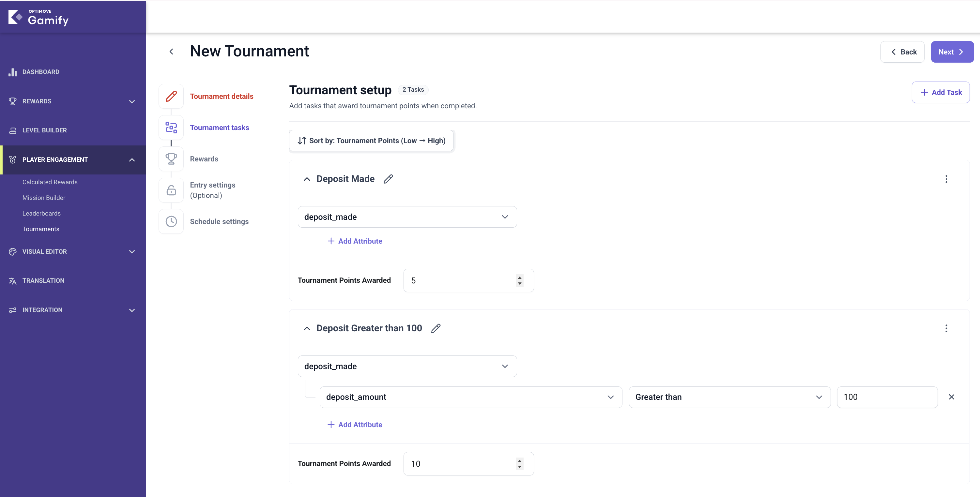Click the Rewards trophy icon in sidebar

point(12,101)
